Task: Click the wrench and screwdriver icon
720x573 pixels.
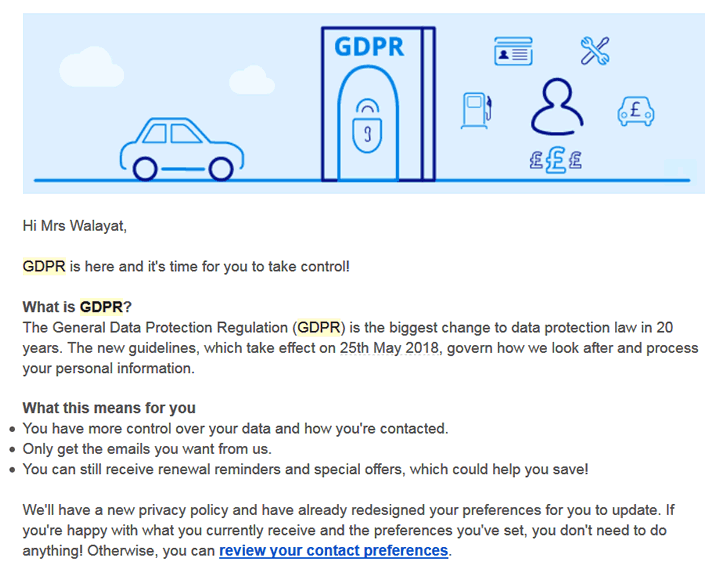Action: point(595,51)
